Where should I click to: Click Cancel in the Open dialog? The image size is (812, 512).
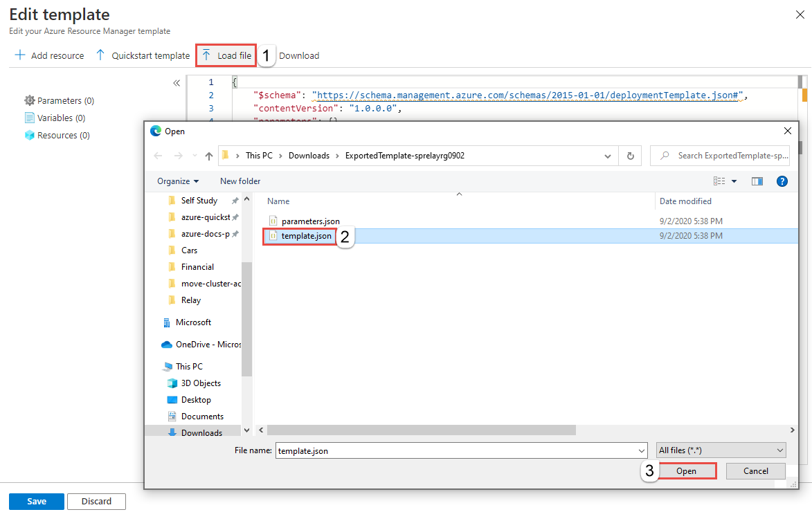pos(755,471)
